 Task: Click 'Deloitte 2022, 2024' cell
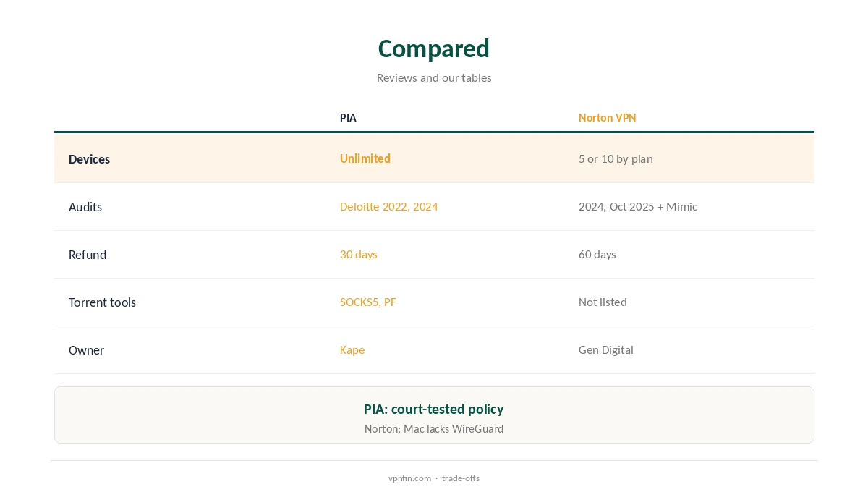point(388,206)
